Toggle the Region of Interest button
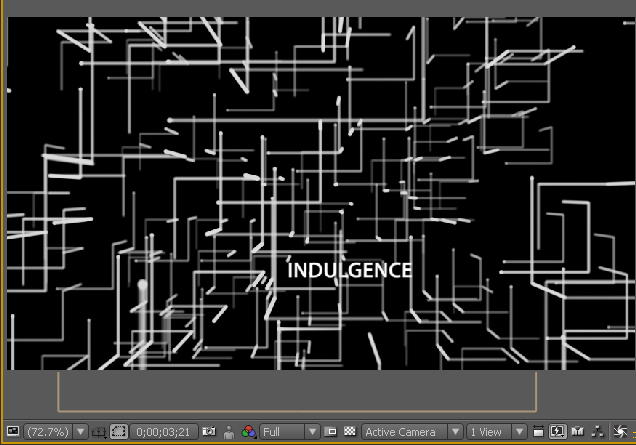Image resolution: width=636 pixels, height=445 pixels. point(331,432)
